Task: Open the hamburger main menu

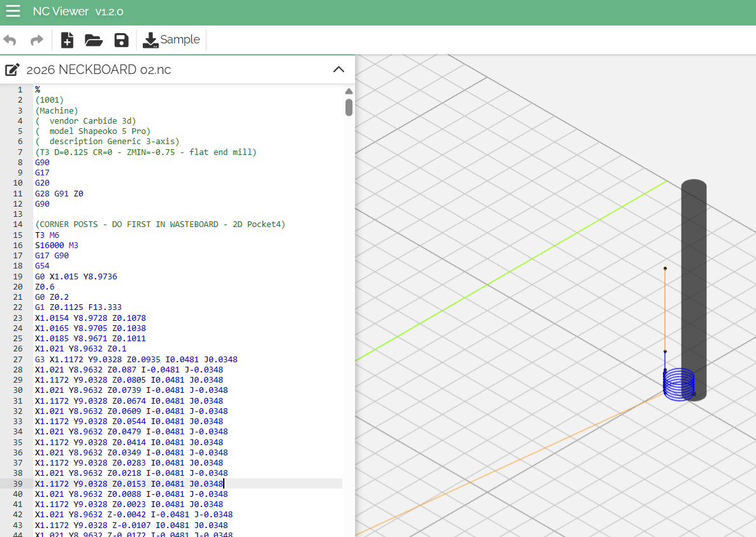Action: click(13, 11)
